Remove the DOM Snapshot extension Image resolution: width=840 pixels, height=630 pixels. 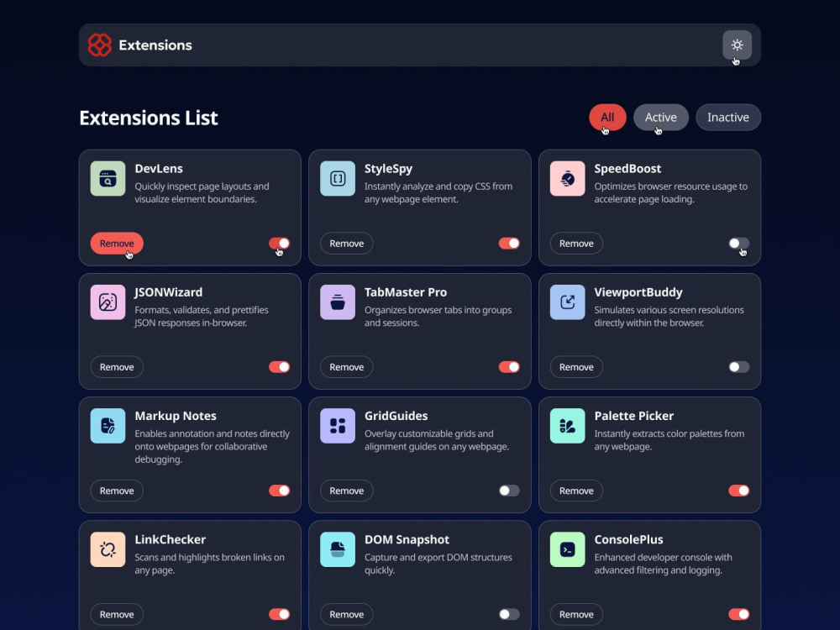[347, 615]
